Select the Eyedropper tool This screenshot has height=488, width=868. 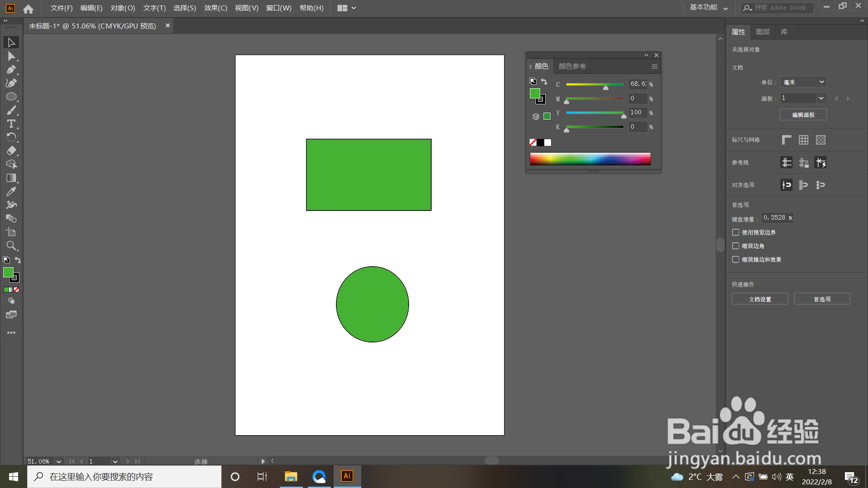[11, 192]
